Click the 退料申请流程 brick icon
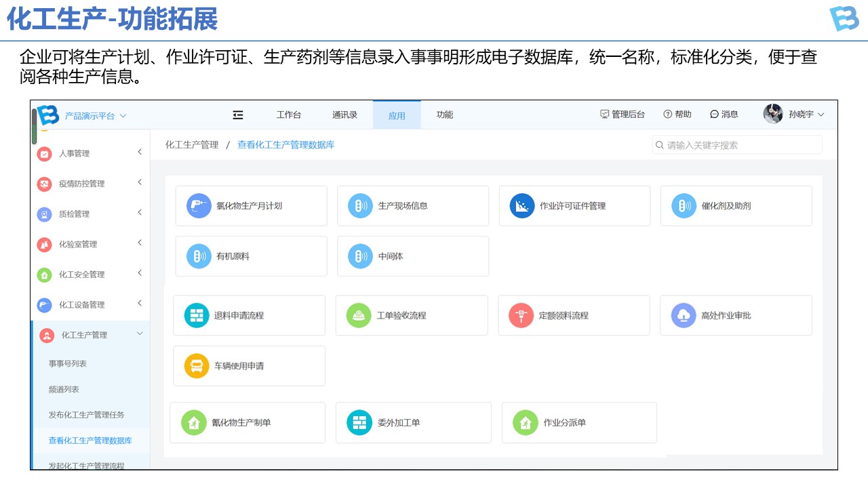 [x=197, y=315]
